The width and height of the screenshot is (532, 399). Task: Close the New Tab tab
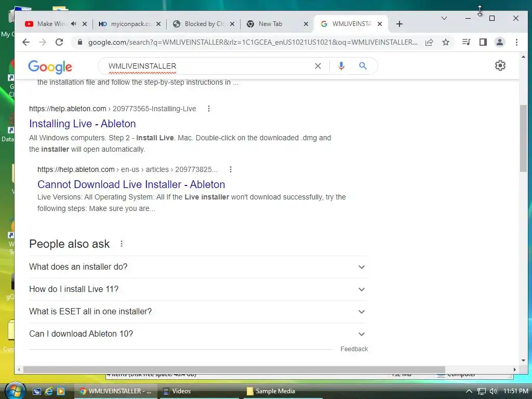coord(305,24)
